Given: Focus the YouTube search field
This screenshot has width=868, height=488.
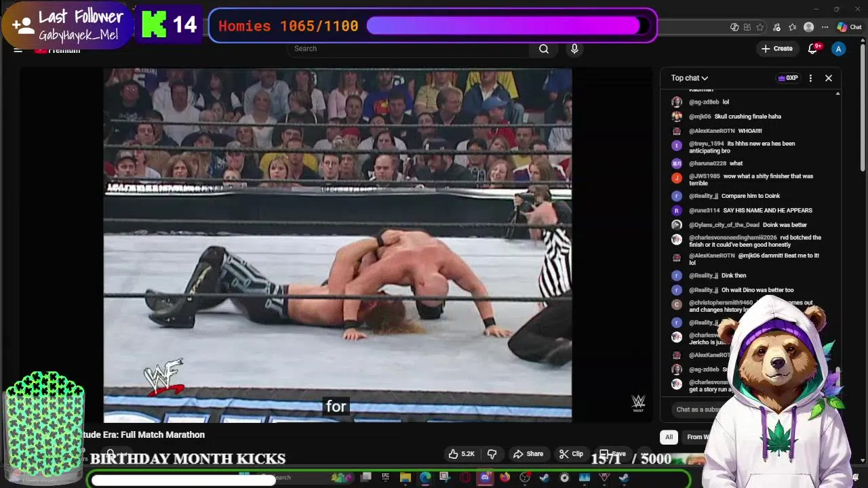Looking at the screenshot, I should pyautogui.click(x=407, y=49).
